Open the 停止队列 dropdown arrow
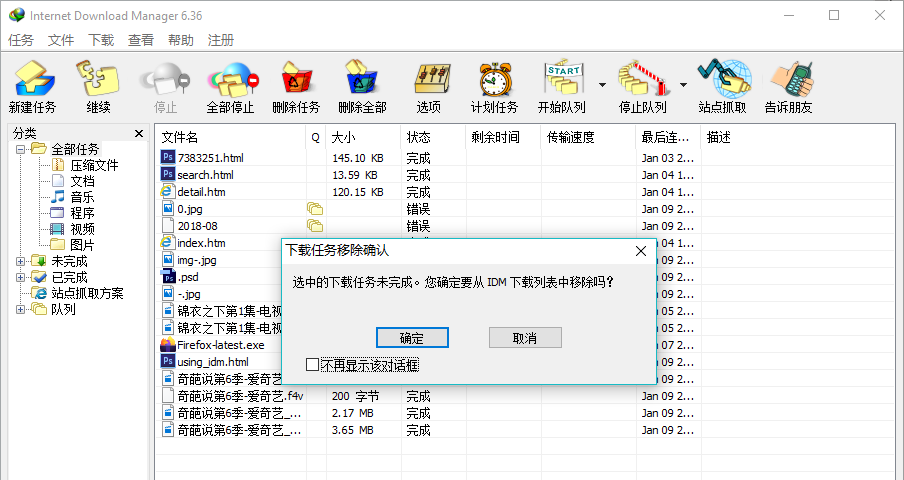The image size is (904, 480). [x=684, y=85]
